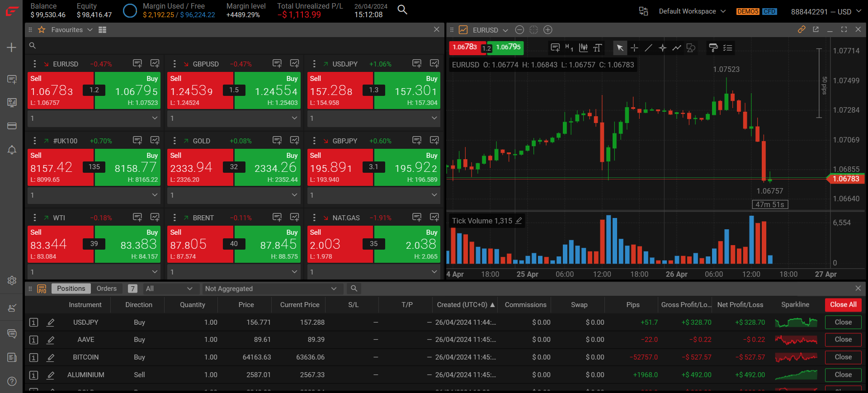Toggle Favourites grid view layout
Viewport: 868px width, 393px height.
pos(103,30)
